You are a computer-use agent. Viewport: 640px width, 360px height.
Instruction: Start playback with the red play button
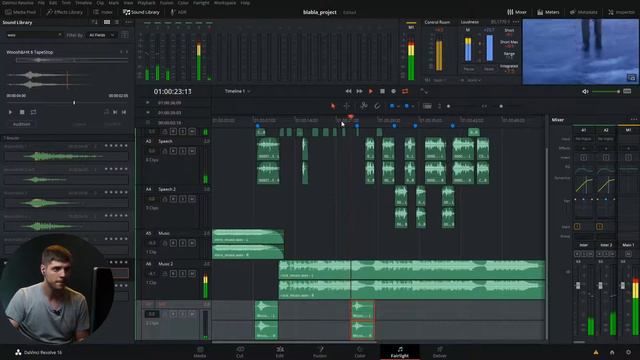coord(371,91)
